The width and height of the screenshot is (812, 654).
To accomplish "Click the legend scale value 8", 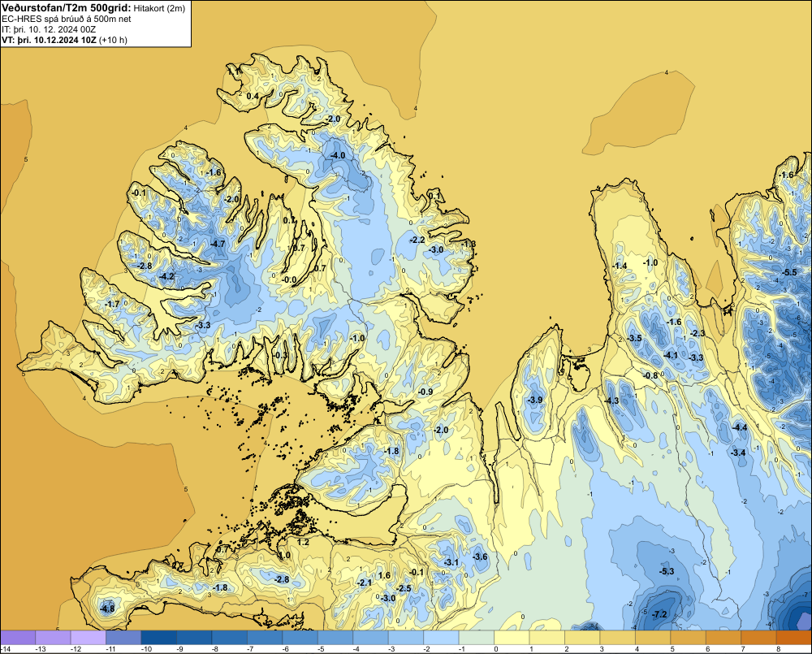I will (x=778, y=649).
